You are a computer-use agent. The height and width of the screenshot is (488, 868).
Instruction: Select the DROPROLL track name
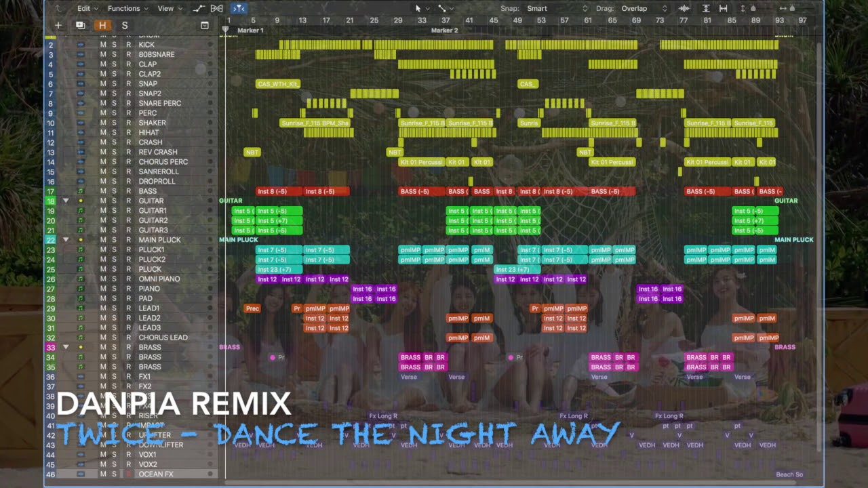pos(157,182)
